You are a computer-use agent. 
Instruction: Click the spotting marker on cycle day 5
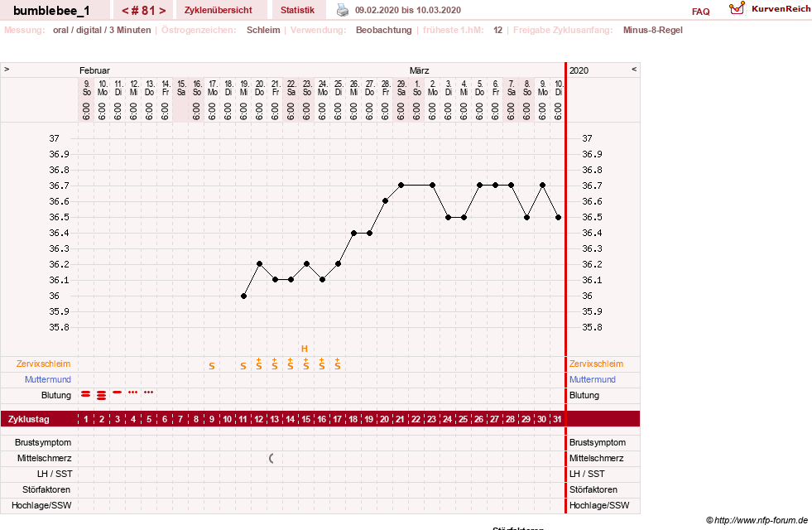(149, 393)
